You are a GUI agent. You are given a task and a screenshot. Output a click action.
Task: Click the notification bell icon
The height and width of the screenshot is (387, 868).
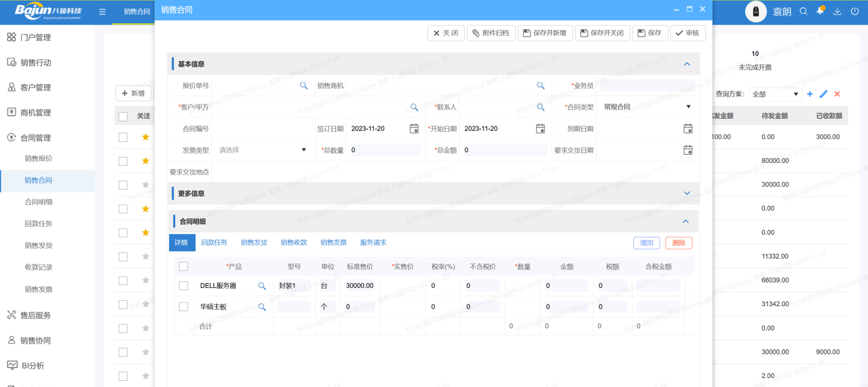(820, 12)
